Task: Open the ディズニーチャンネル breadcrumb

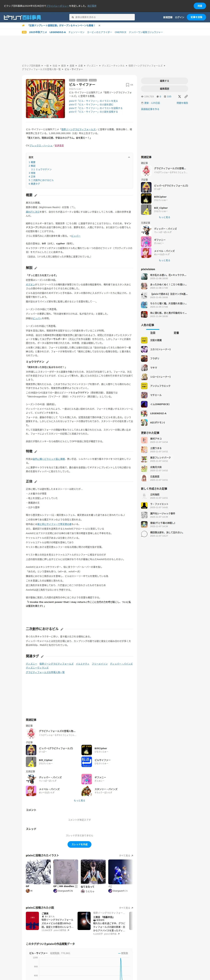Action: point(113,65)
